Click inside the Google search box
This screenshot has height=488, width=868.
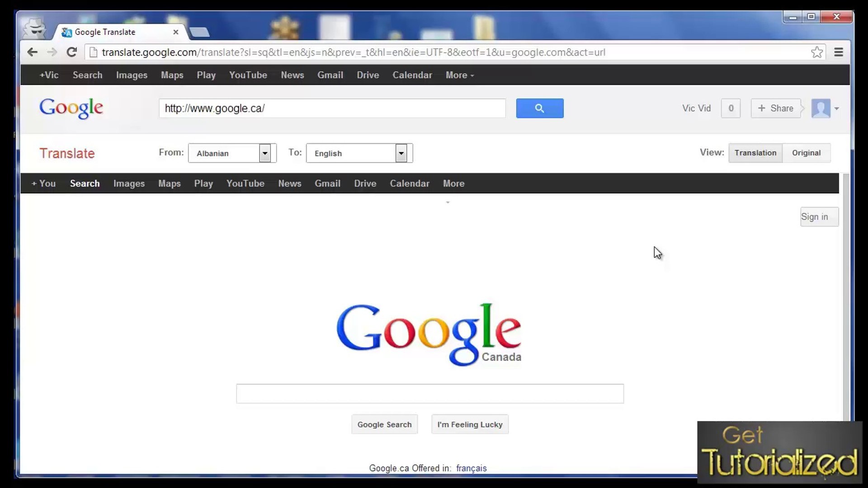click(429, 394)
